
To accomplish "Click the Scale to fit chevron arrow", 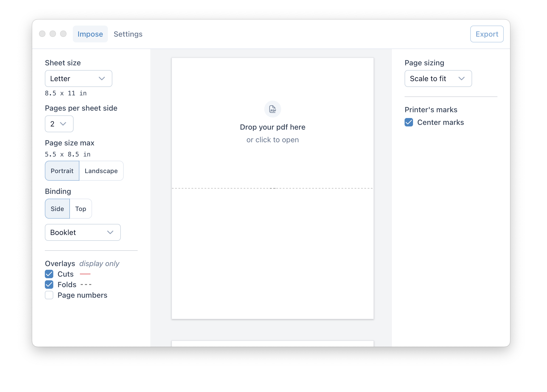I will 461,79.
